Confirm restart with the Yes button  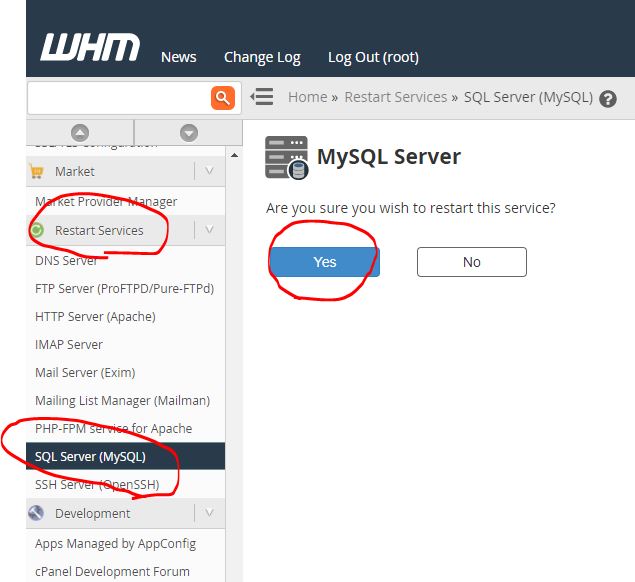(325, 262)
